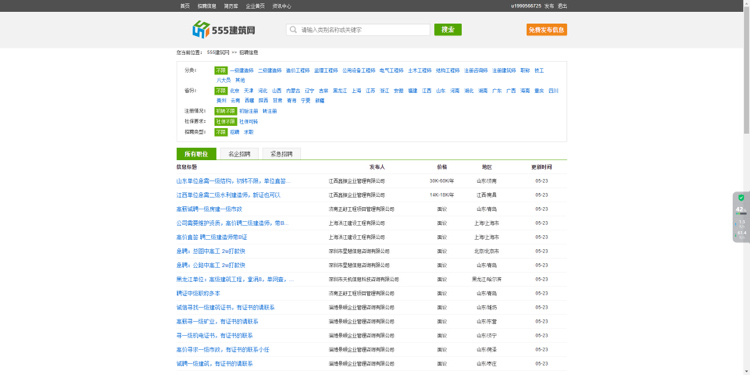The height and width of the screenshot is (375, 750).
Task: Open listing 聘证中级职称多本
Action: tap(199, 293)
